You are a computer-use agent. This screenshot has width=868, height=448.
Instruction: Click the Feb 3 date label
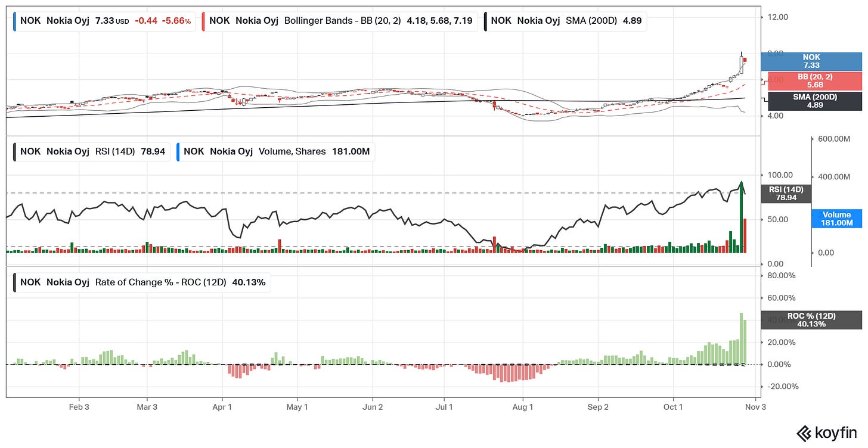pos(79,407)
